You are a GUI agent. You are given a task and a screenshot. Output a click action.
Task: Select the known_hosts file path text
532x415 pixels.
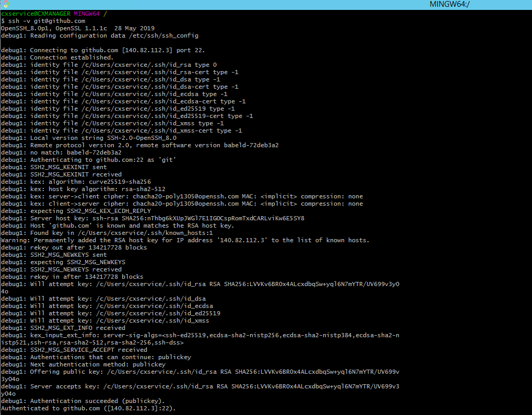tap(141, 232)
